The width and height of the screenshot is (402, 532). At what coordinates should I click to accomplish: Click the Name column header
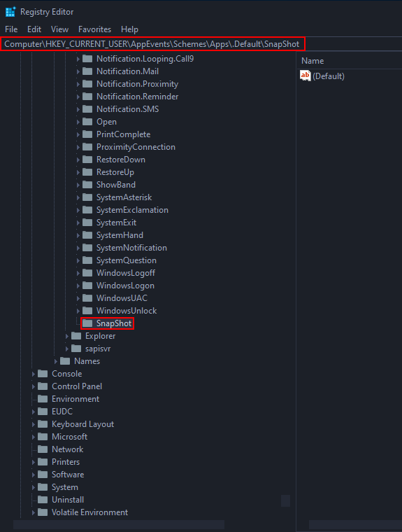point(313,61)
